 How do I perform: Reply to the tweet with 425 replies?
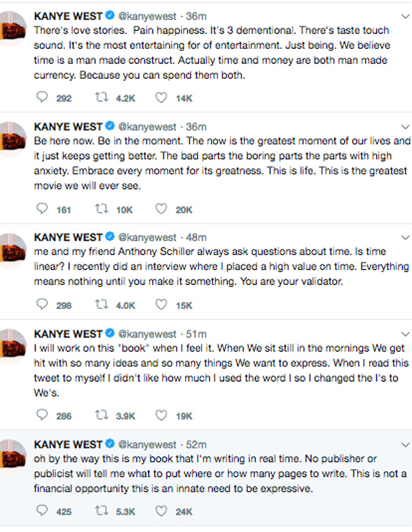(43, 512)
